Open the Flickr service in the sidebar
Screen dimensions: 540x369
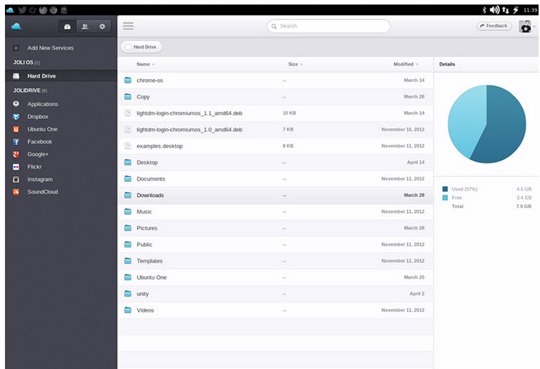click(x=34, y=167)
